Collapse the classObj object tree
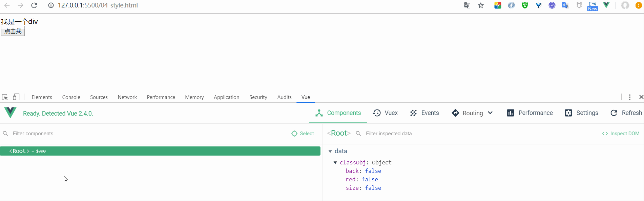This screenshot has height=201, width=644. (x=335, y=163)
